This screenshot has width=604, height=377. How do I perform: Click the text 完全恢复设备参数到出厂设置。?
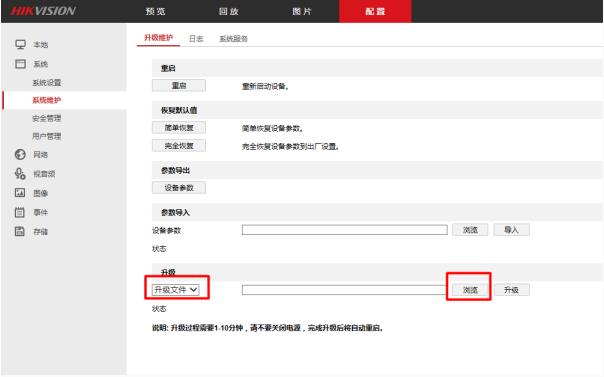click(290, 146)
